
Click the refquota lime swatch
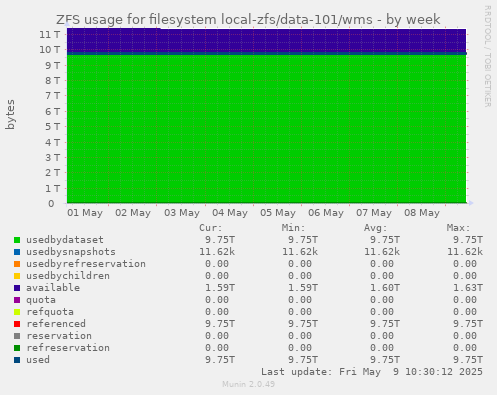[17, 312]
